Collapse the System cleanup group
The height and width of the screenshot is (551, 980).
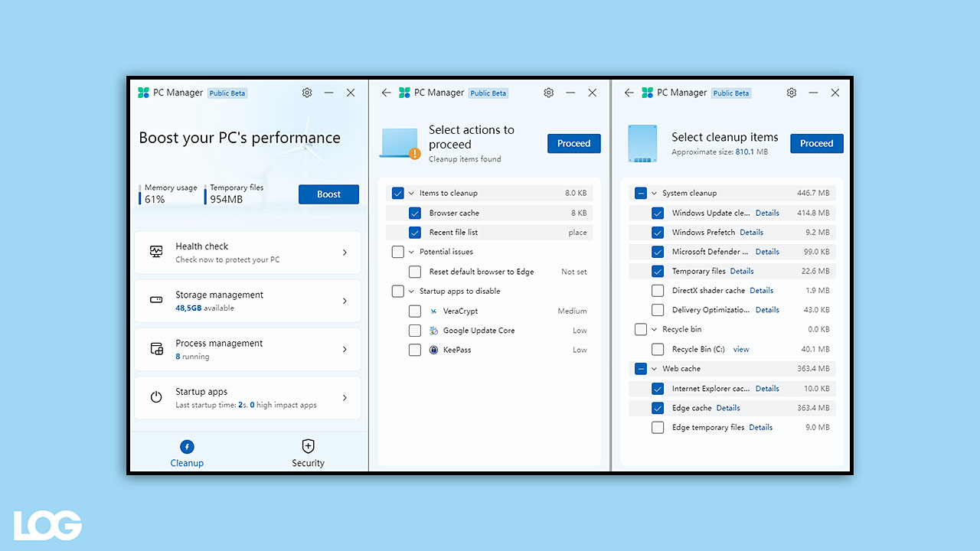point(655,194)
